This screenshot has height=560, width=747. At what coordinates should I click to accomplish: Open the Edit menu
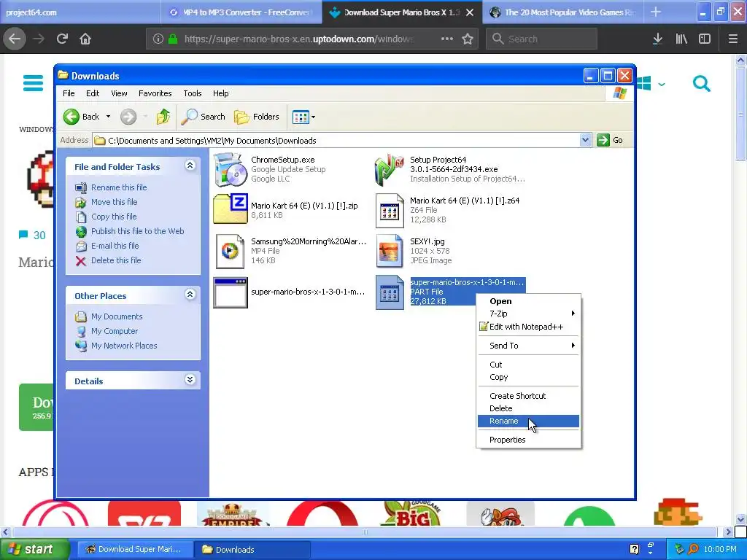[93, 93]
